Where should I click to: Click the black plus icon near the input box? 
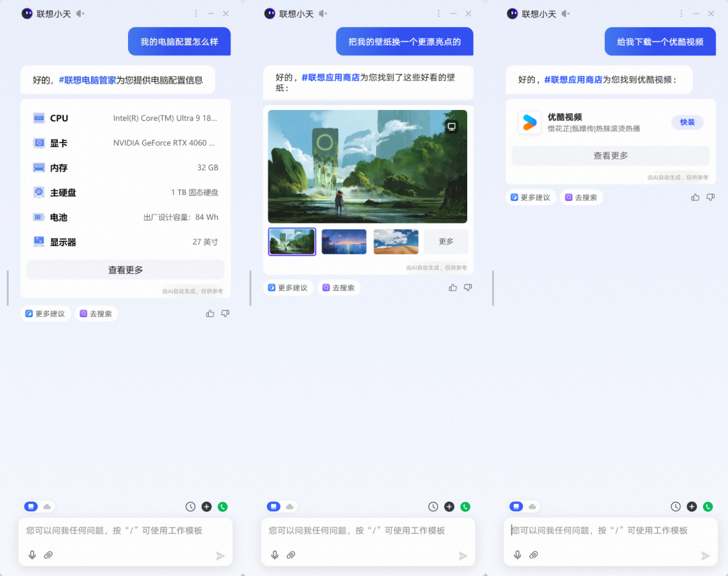206,506
